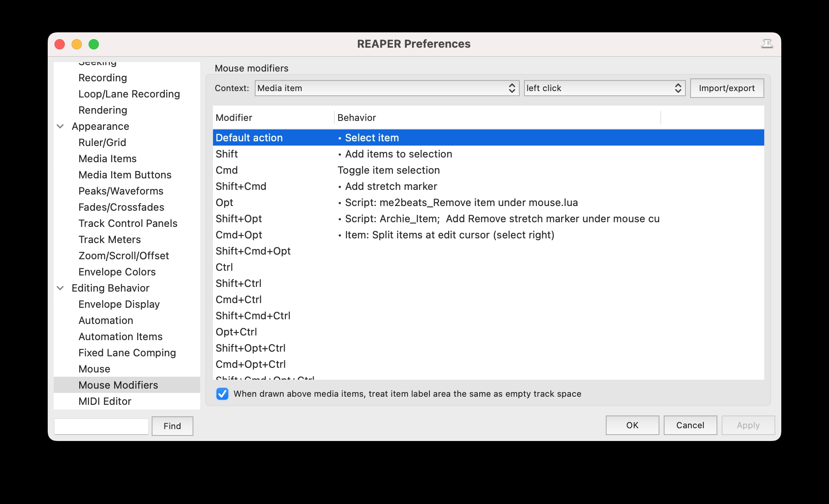The width and height of the screenshot is (829, 504).
Task: Select the Cmd+Ctrl modifier row
Action: click(489, 300)
